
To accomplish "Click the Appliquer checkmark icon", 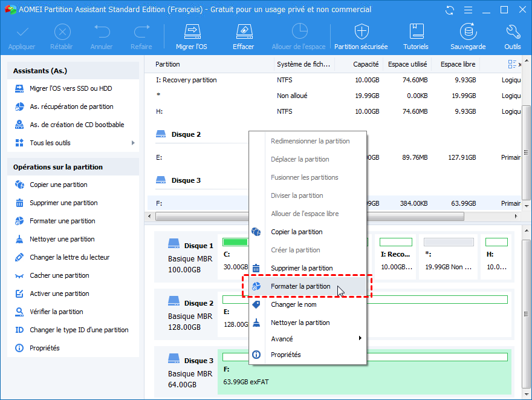I will pyautogui.click(x=22, y=33).
